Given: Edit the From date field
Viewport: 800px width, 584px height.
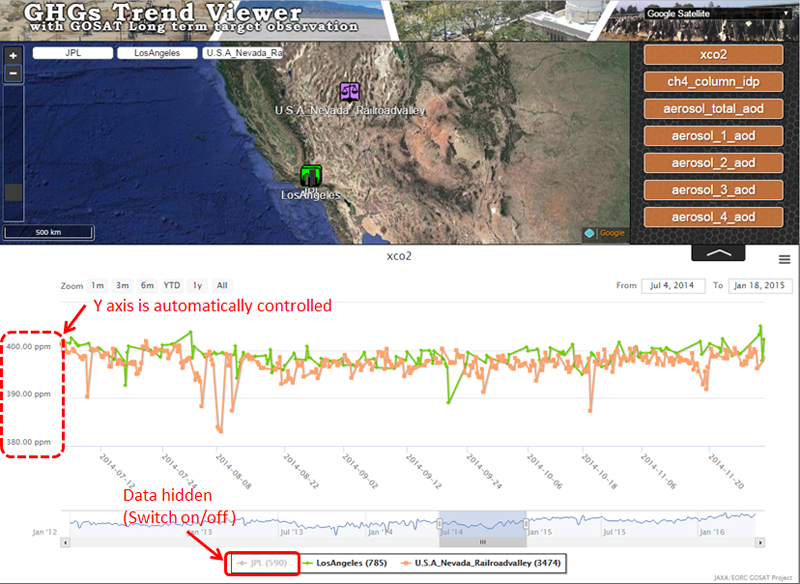Looking at the screenshot, I should pyautogui.click(x=673, y=286).
